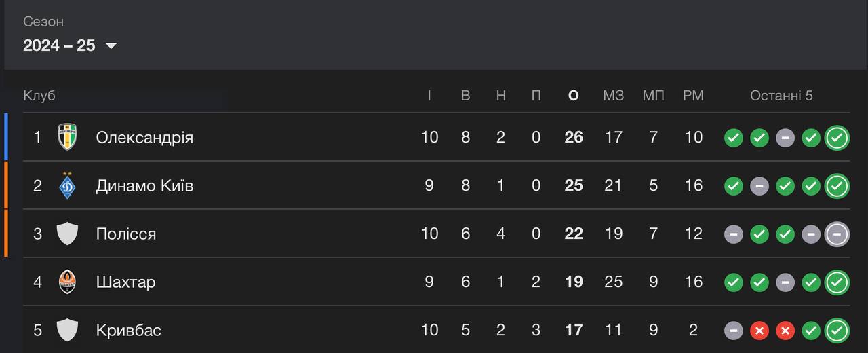Image resolution: width=868 pixels, height=353 pixels.
Task: Open the Шахтар team name link
Action: [x=125, y=282]
